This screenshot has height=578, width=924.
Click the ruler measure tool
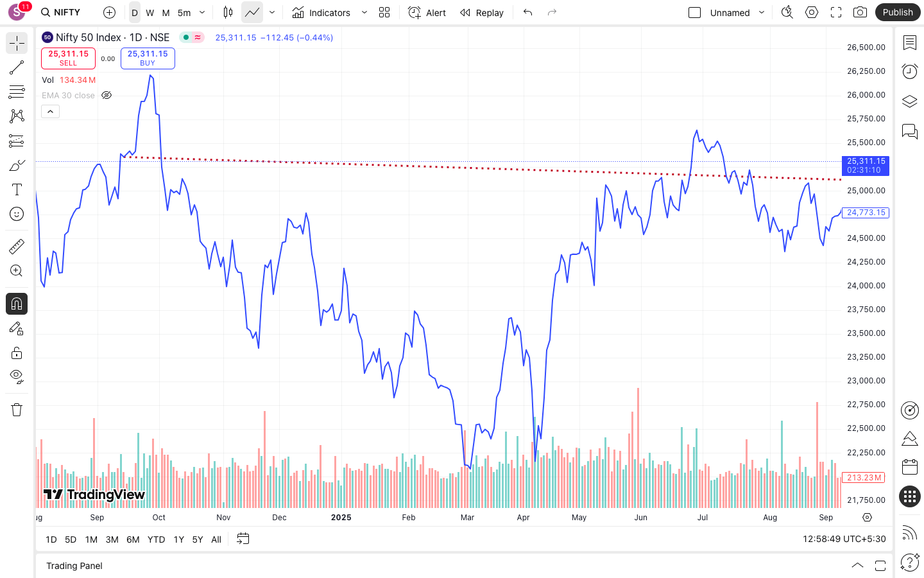(x=17, y=247)
